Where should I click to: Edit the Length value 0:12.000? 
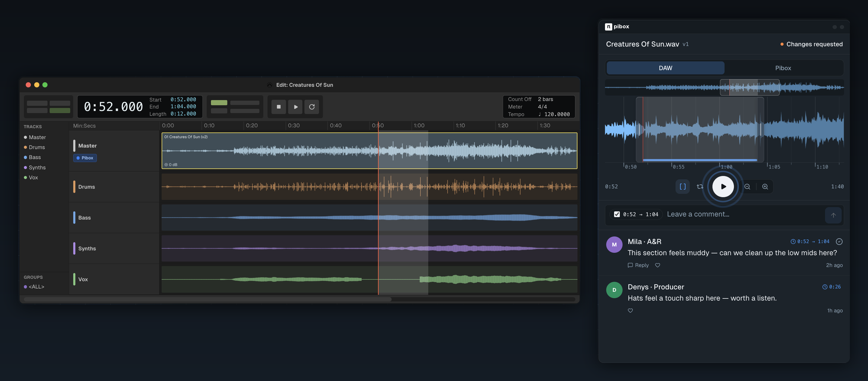pos(183,114)
